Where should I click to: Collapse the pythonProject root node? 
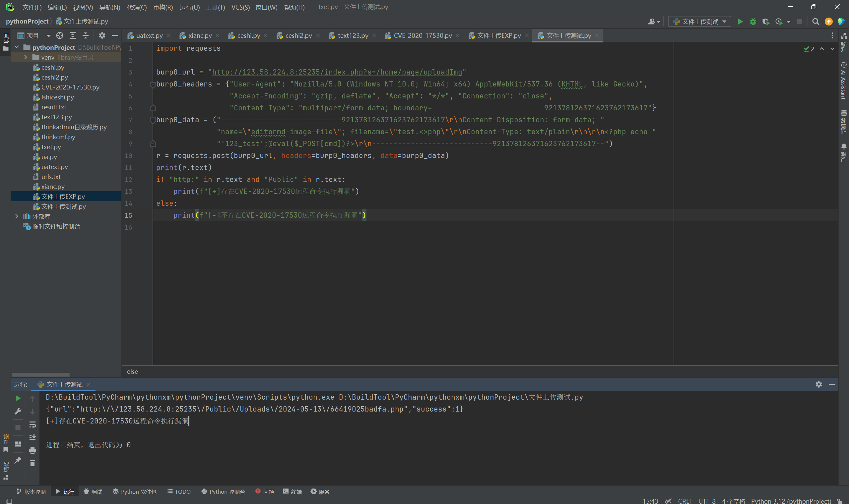[16, 47]
